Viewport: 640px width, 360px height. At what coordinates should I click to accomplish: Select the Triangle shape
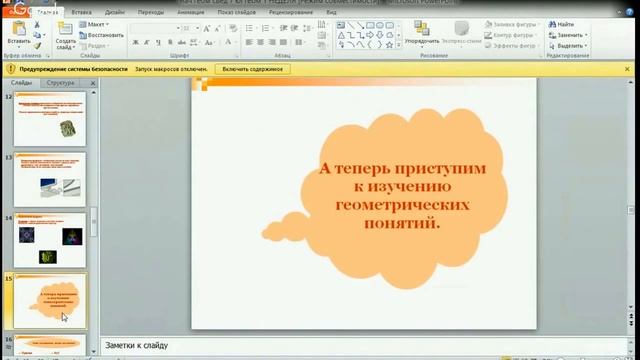click(x=341, y=35)
